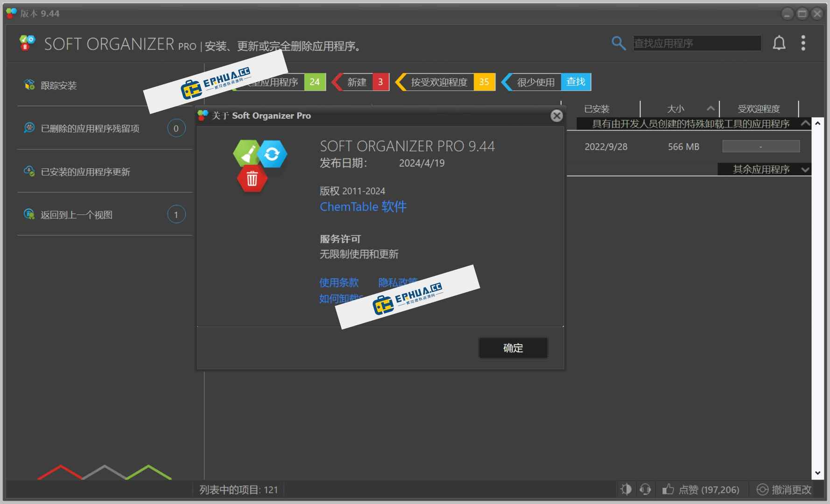Select the 按受欢迎程度 filter tab
This screenshot has height=504, width=830.
coord(445,82)
